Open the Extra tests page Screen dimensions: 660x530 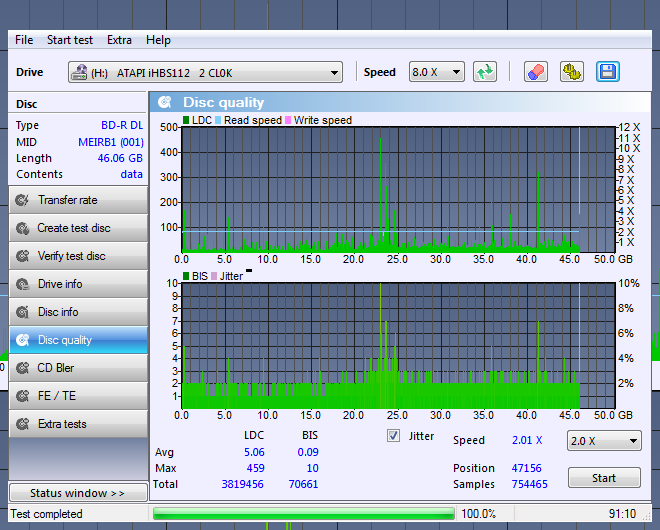pos(78,424)
